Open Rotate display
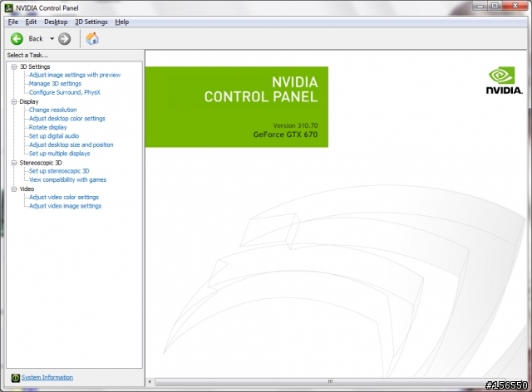 click(48, 128)
